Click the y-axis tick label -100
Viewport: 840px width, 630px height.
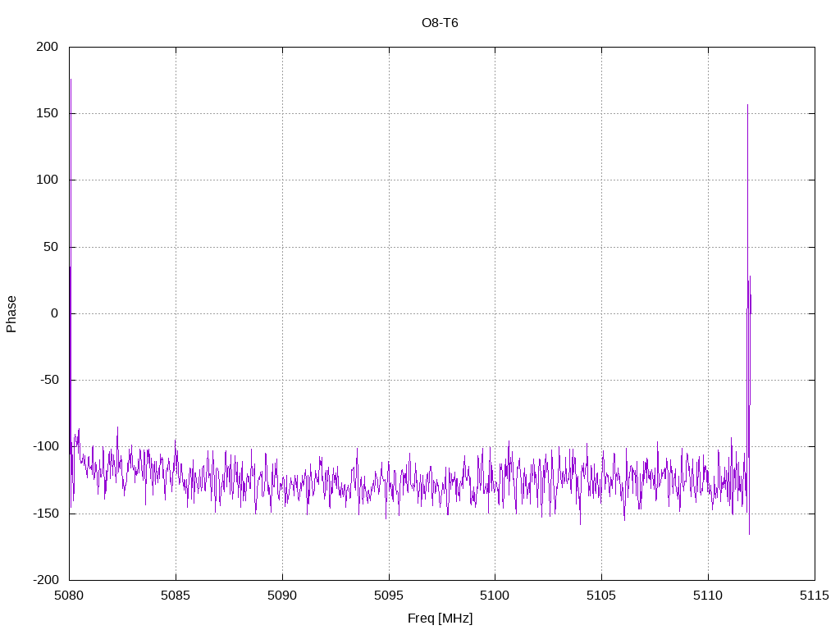pos(46,446)
